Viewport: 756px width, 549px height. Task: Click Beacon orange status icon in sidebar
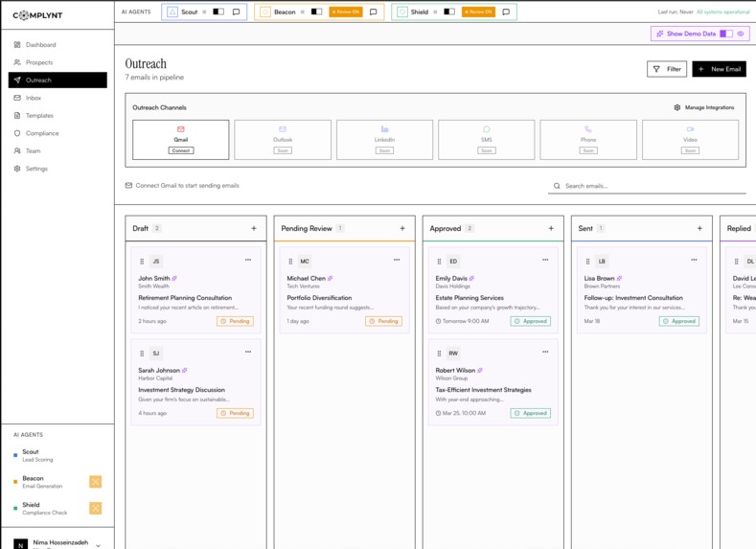coord(96,482)
